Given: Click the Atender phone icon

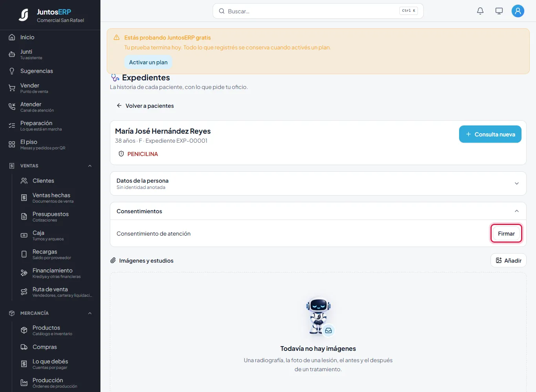Looking at the screenshot, I should coord(12,107).
